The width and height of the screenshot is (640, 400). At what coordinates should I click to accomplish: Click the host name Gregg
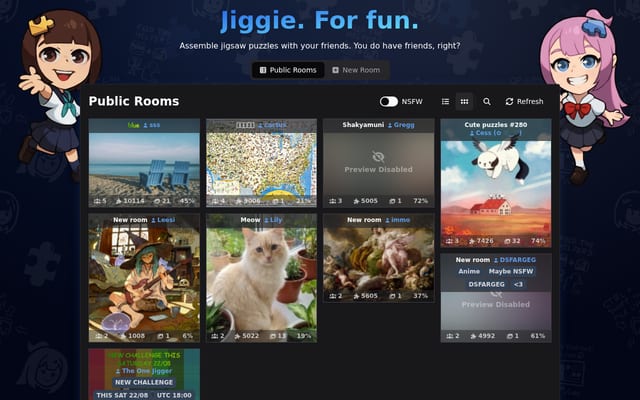[x=401, y=125]
